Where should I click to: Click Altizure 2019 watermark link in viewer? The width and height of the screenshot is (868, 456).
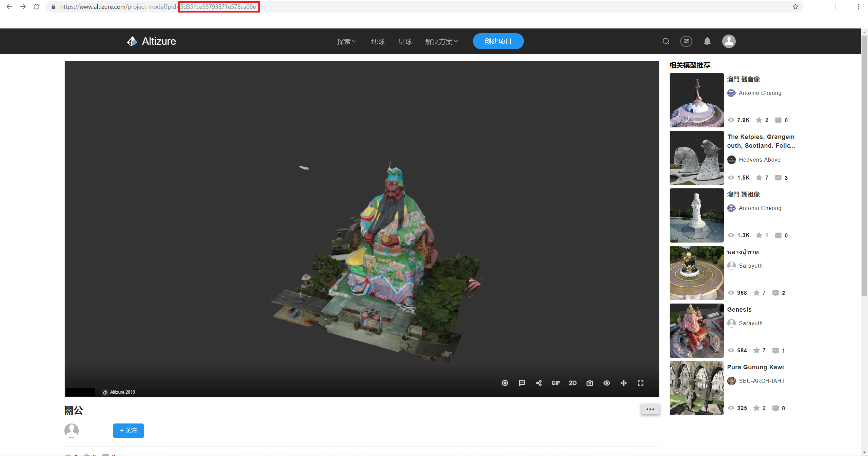pyautogui.click(x=119, y=392)
